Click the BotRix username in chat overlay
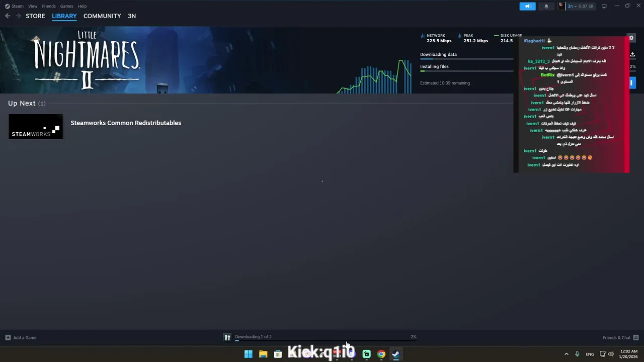644x362 pixels. 547,75
